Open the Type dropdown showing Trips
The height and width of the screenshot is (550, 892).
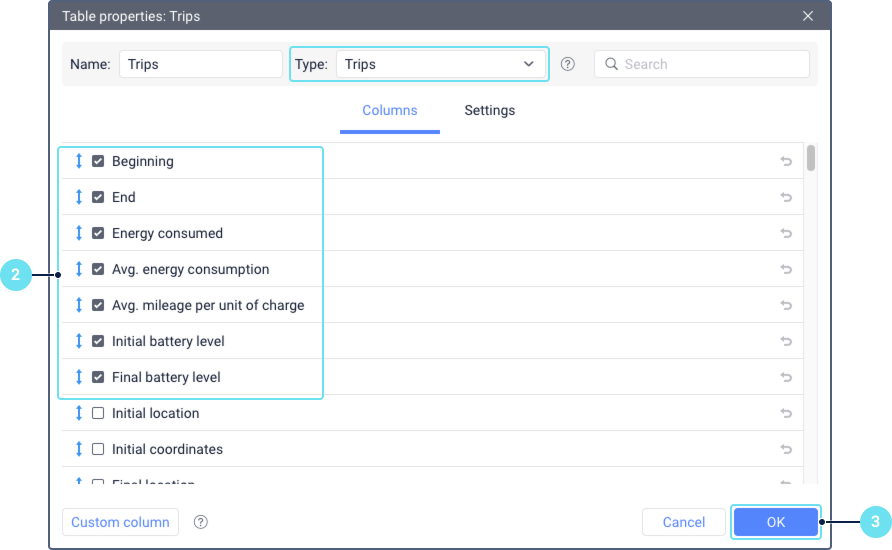(x=441, y=64)
